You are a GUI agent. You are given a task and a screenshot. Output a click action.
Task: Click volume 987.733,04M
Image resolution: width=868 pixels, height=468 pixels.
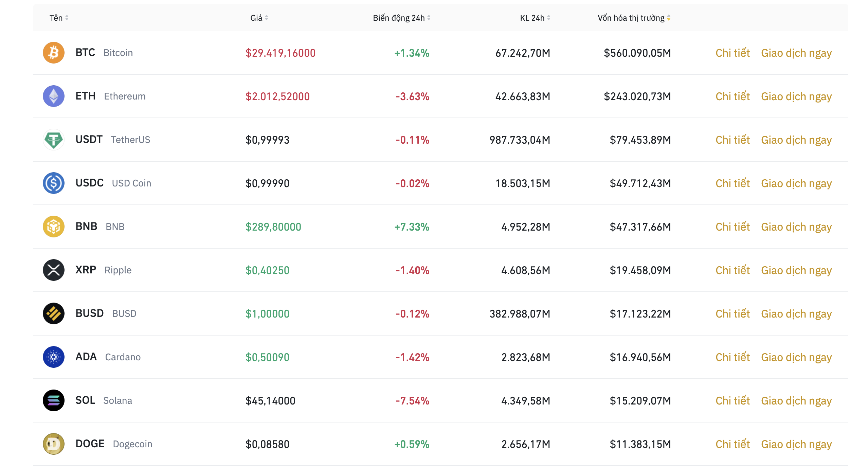pos(520,140)
